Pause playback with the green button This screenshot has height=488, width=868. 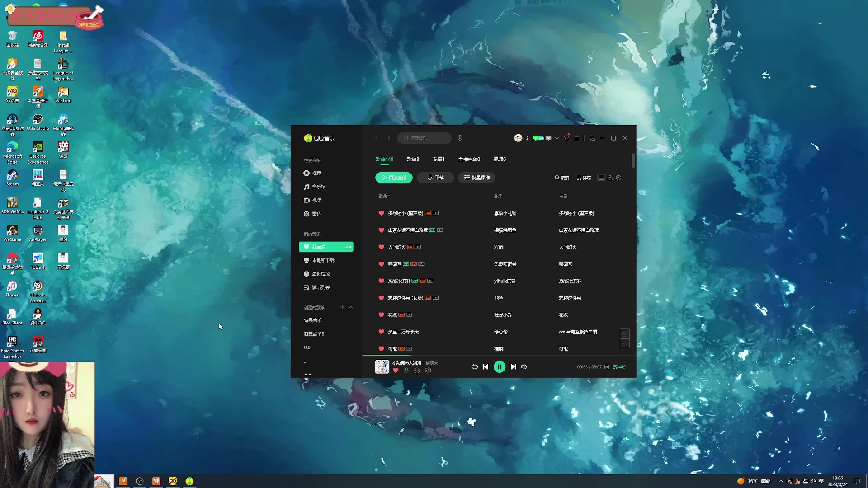pos(499,367)
